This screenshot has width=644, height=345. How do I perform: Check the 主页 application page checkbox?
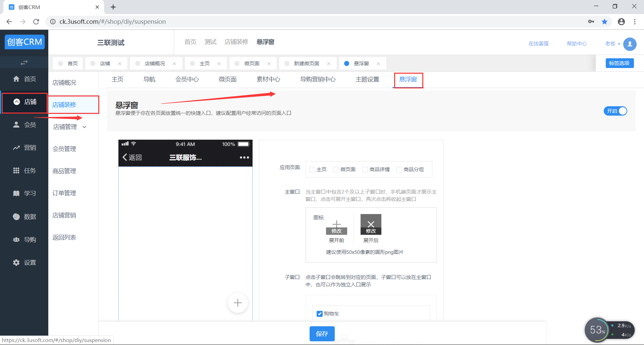coord(312,169)
